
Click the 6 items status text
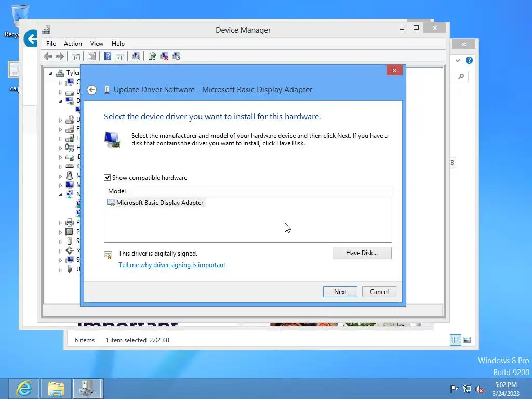coord(85,340)
